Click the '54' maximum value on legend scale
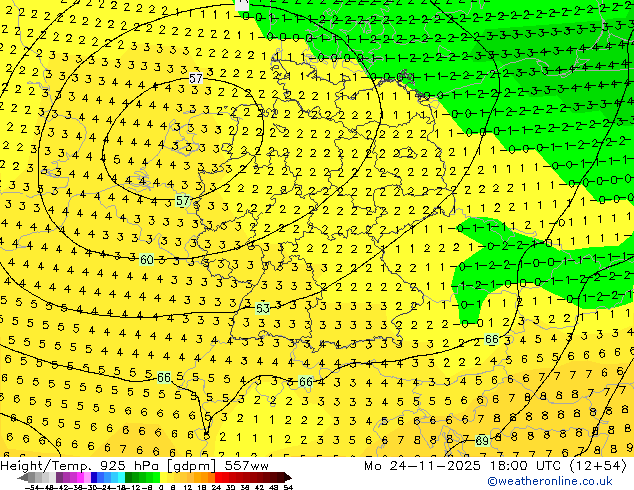The height and width of the screenshot is (490, 634). point(288,487)
